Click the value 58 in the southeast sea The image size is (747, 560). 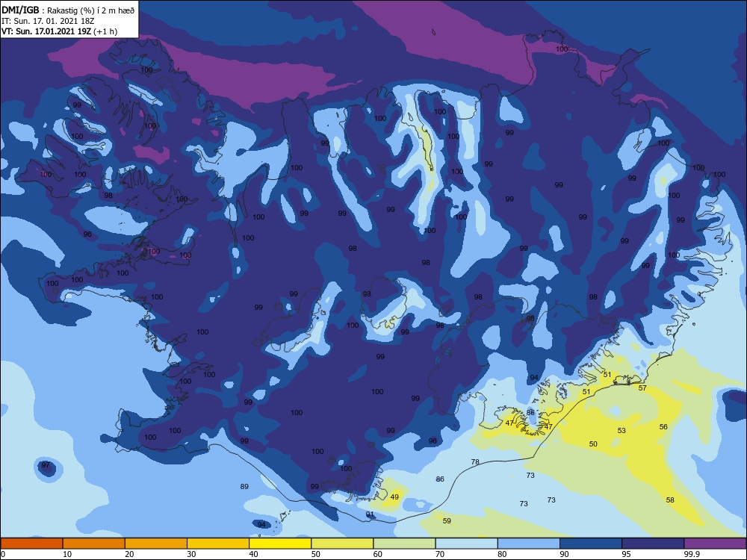[670, 500]
